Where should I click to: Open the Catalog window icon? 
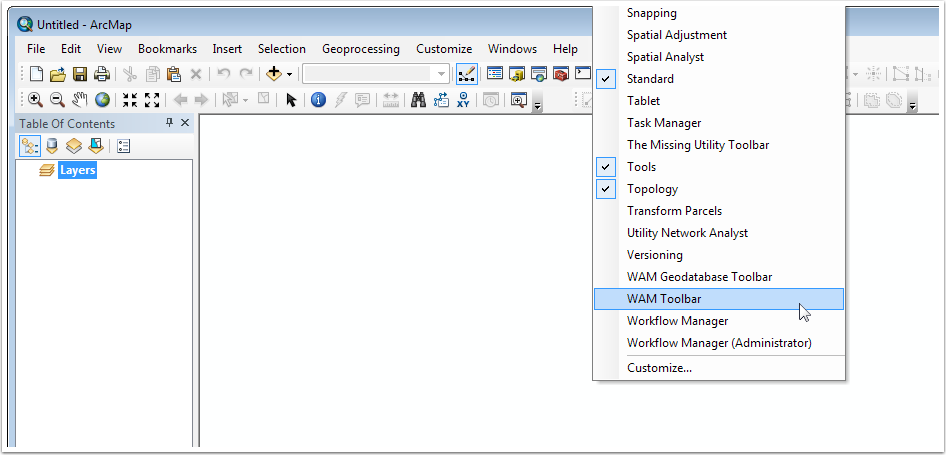(x=516, y=74)
